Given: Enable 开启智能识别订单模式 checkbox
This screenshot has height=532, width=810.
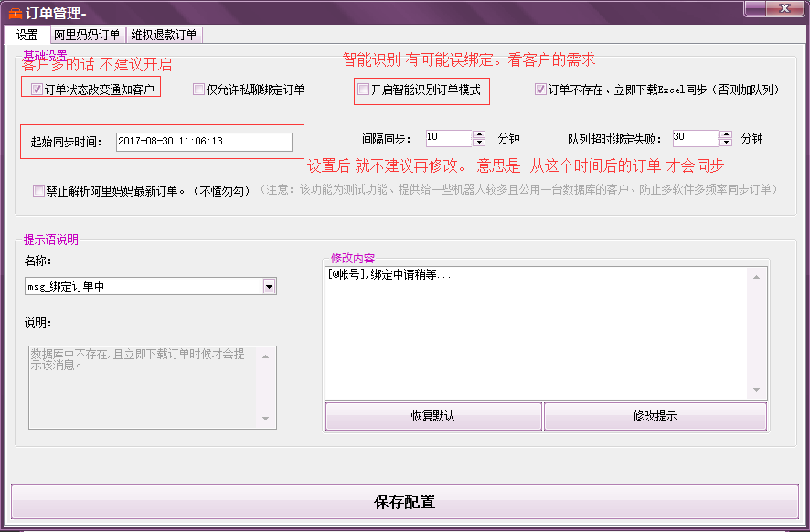Looking at the screenshot, I should (364, 90).
